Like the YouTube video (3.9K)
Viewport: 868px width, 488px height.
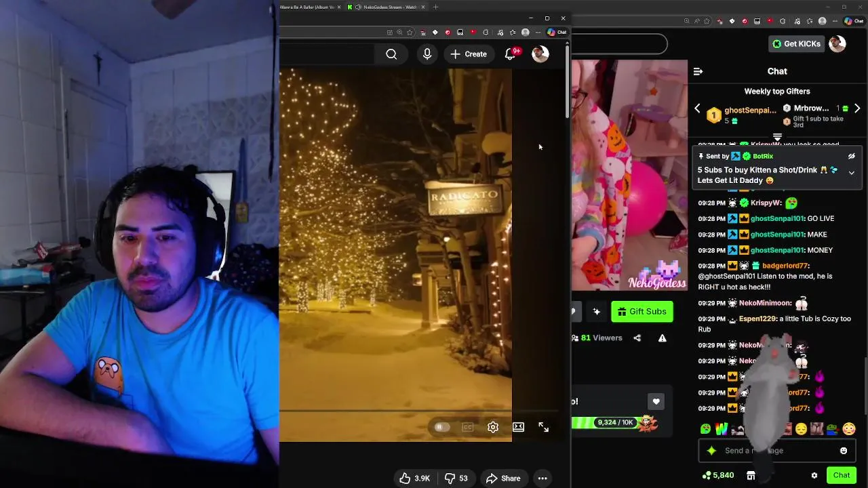click(414, 479)
